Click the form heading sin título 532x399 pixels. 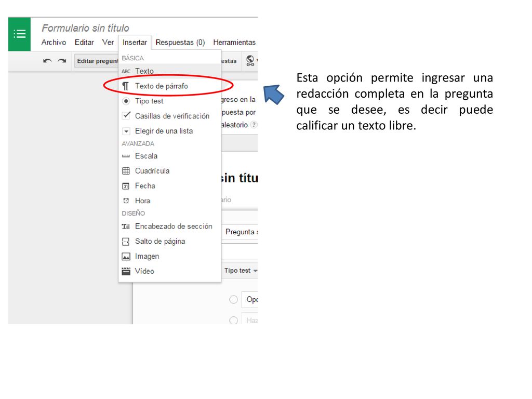(239, 178)
